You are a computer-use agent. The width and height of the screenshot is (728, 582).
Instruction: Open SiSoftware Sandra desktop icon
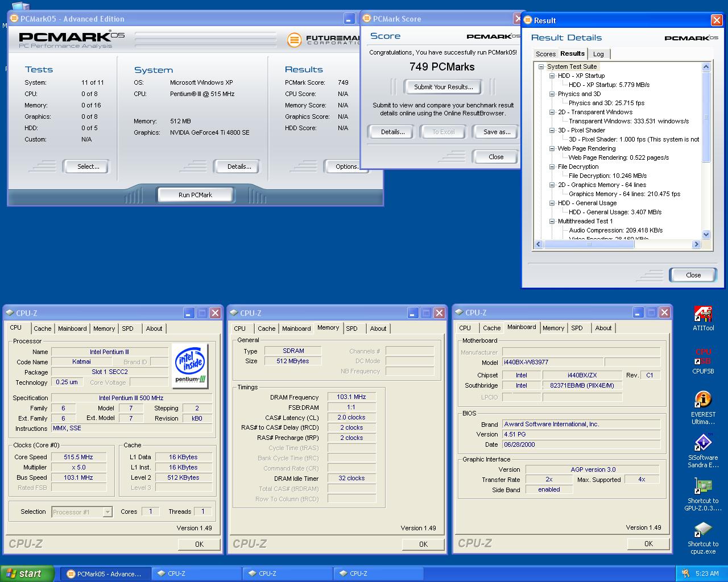click(x=703, y=450)
